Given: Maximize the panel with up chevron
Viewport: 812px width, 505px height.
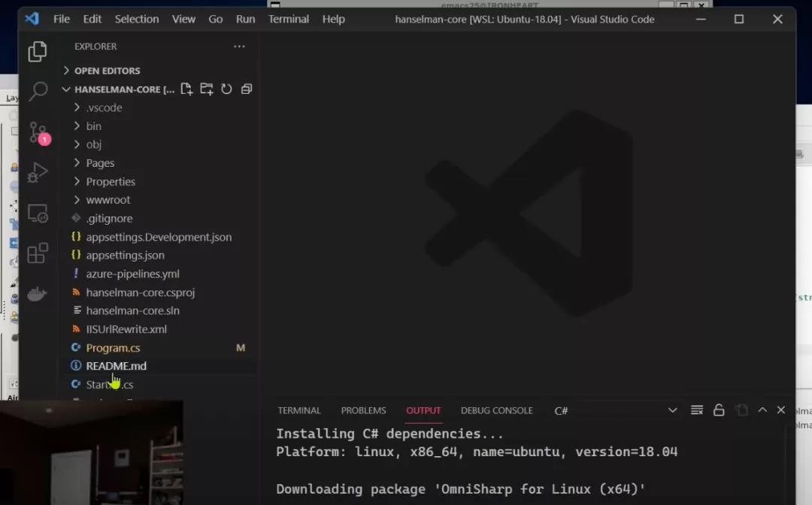Looking at the screenshot, I should point(762,410).
